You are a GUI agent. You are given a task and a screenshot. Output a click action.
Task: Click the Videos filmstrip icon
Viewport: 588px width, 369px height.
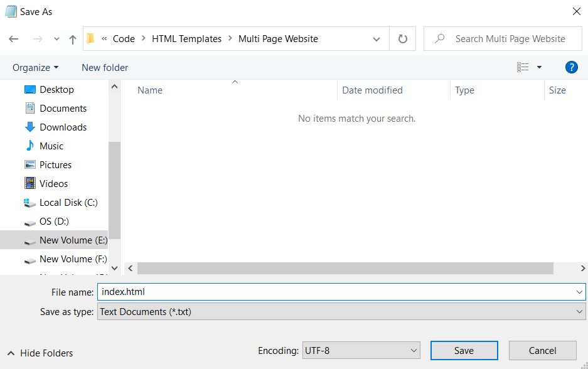tap(30, 183)
